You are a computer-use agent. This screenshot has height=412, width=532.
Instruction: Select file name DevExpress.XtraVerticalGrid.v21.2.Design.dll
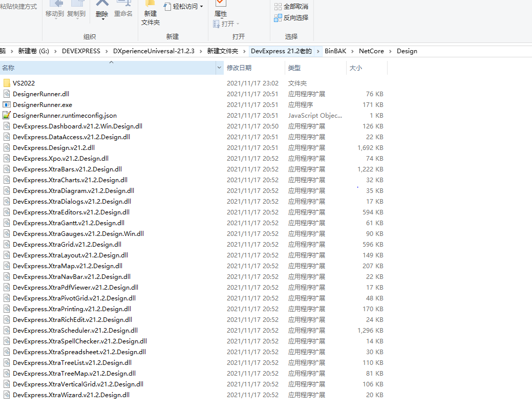(78, 384)
